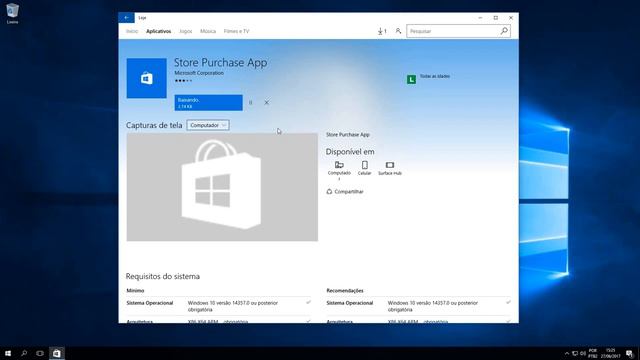Click the green L age rating badge
The width and height of the screenshot is (640, 360).
click(x=411, y=79)
